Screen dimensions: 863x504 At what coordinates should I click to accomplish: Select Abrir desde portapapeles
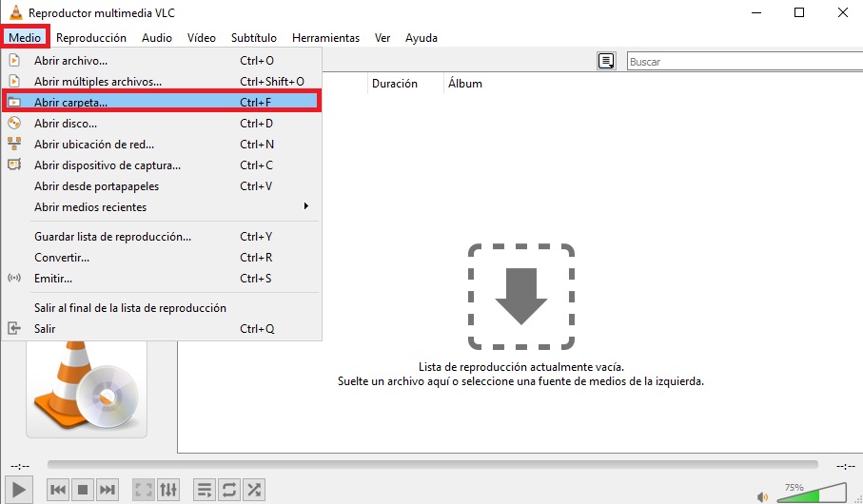tap(161, 186)
